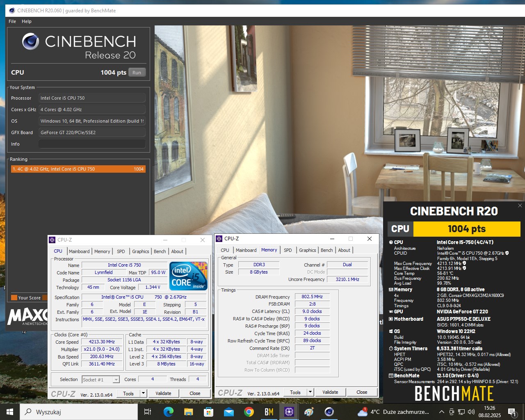Open the Mail app from the taskbar

(x=228, y=412)
